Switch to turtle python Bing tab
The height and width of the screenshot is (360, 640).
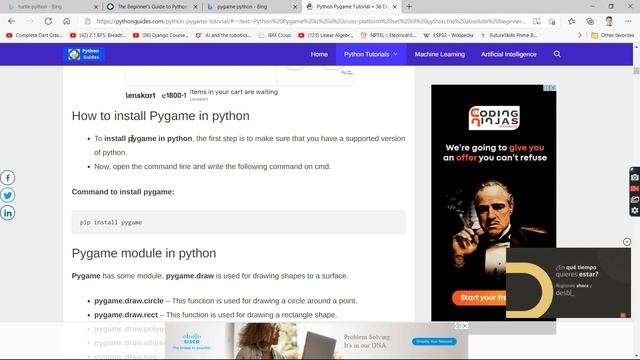[x=52, y=7]
